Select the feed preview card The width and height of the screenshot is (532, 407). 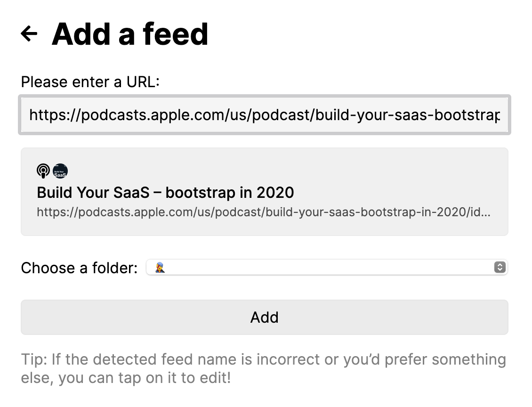tap(265, 191)
